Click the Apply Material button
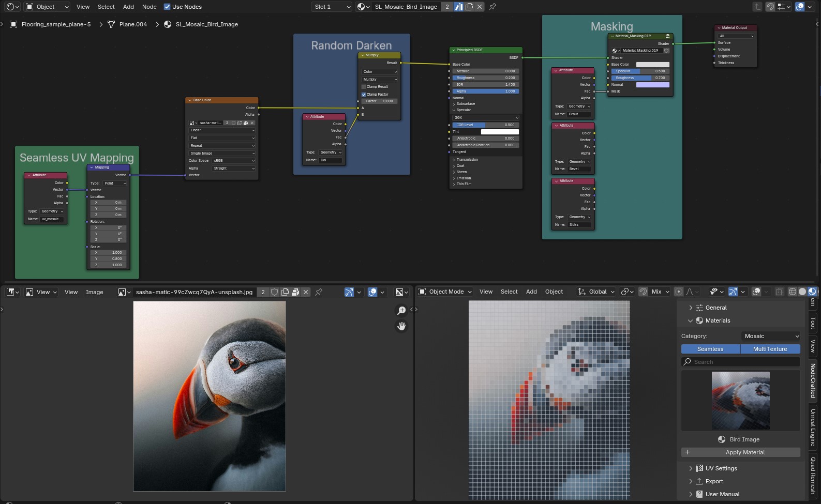 pos(744,452)
